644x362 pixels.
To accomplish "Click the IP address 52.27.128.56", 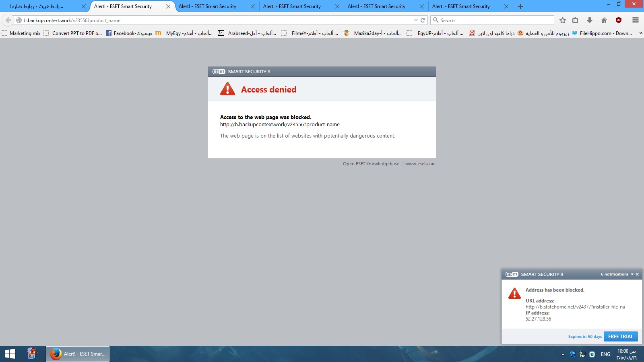I will tap(538, 319).
